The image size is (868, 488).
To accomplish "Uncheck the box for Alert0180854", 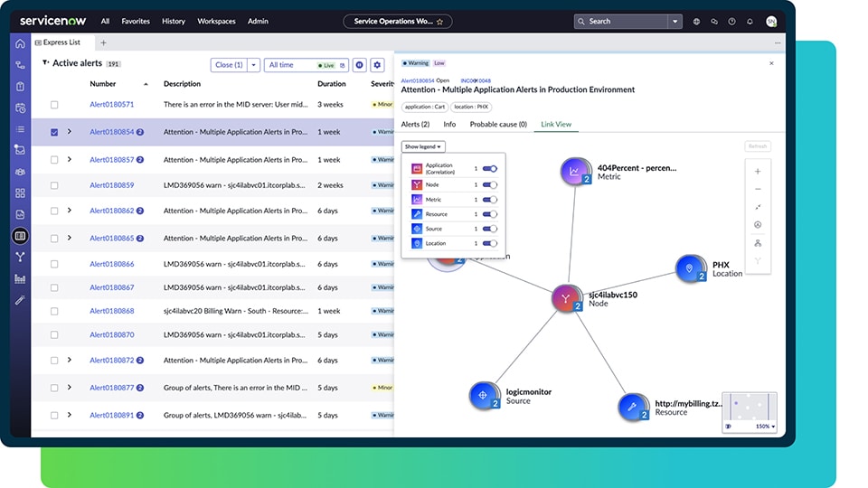I will 54,132.
